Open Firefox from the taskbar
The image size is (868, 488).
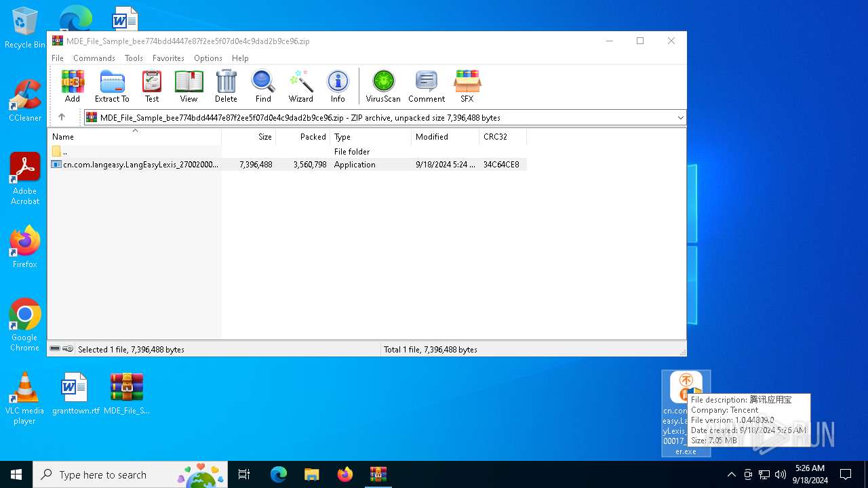[345, 474]
